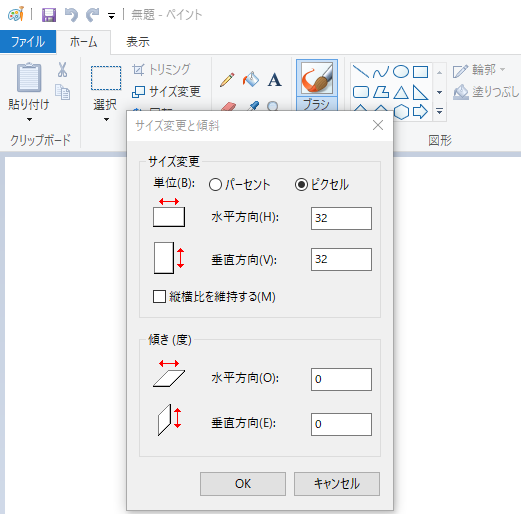Viewport: 522px width, 514px height.
Task: Expand the full shapes gallery list
Action: [x=440, y=111]
